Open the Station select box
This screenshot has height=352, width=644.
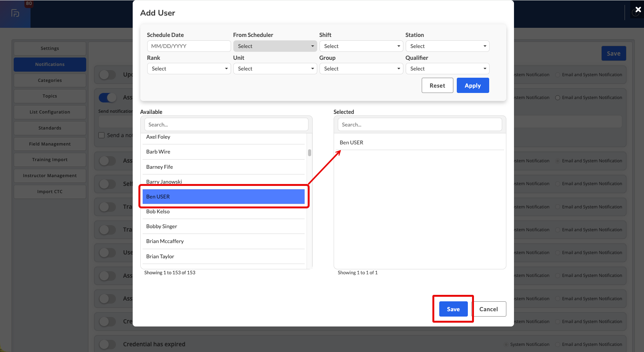pos(447,46)
